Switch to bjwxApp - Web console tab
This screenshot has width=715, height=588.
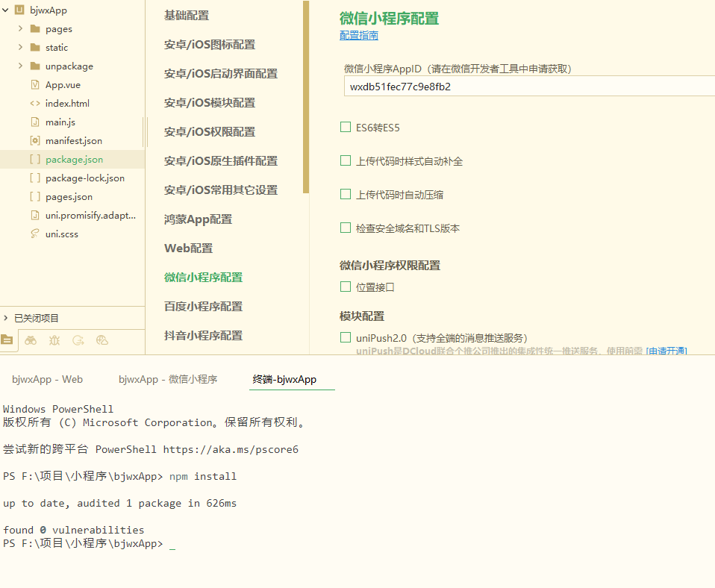48,379
